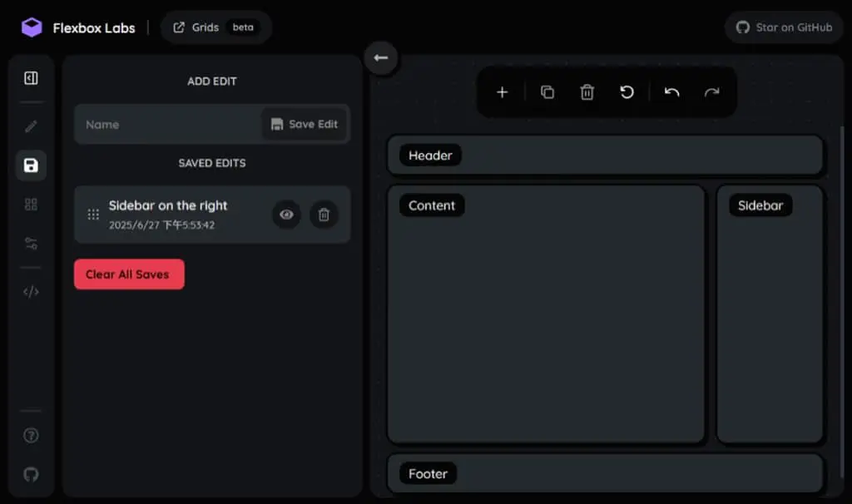This screenshot has height=504, width=852.
Task: Reset the layout with circular arrow
Action: point(627,92)
